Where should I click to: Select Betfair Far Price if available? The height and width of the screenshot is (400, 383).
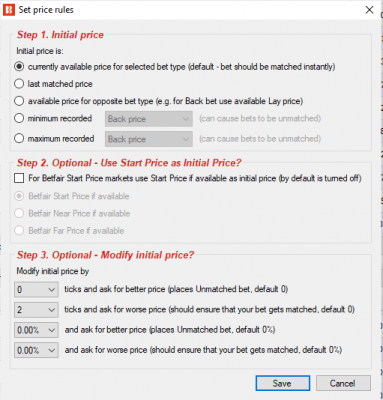[x=19, y=230]
